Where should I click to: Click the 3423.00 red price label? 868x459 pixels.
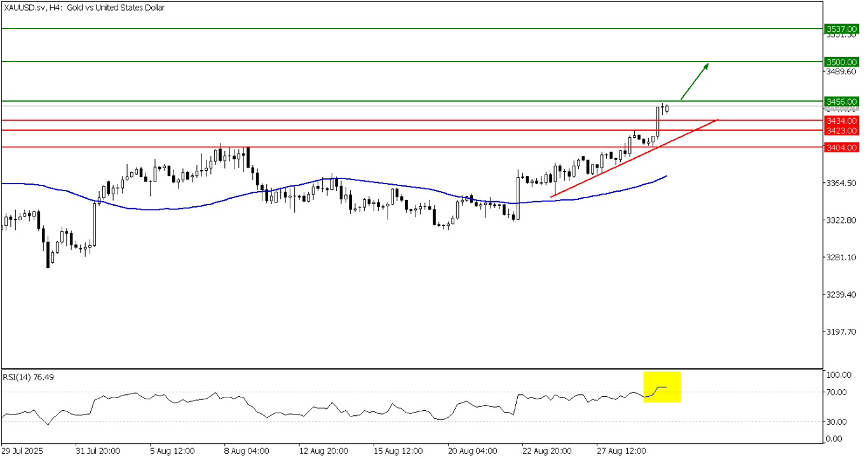pyautogui.click(x=841, y=130)
